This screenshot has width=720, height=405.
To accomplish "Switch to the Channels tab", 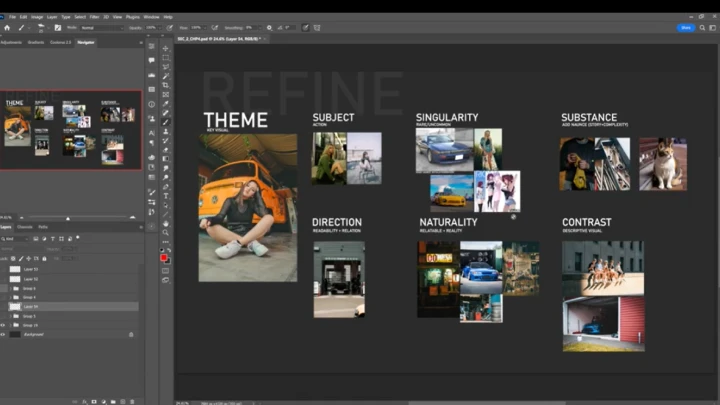I will point(25,227).
